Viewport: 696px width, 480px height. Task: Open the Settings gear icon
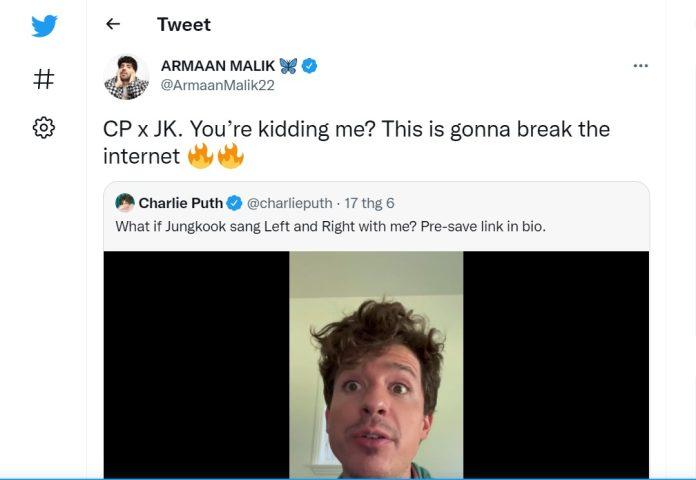(44, 128)
